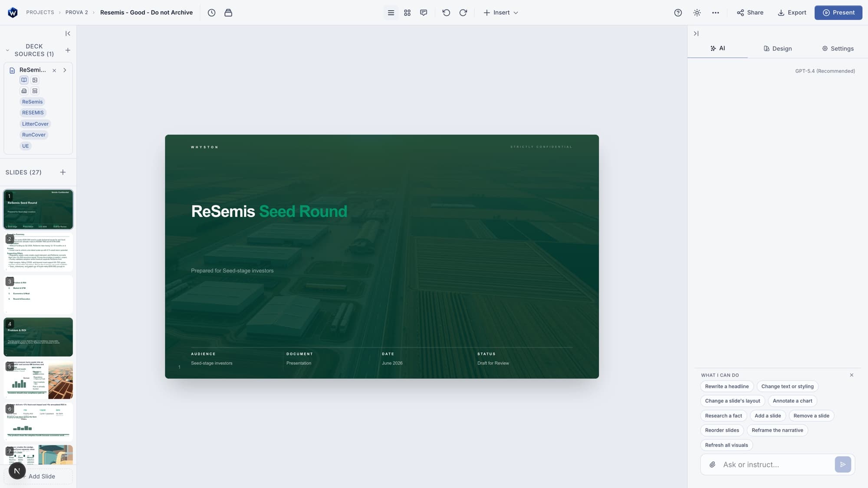Viewport: 868px width, 488px height.
Task: Switch to list view icon
Action: pyautogui.click(x=391, y=13)
